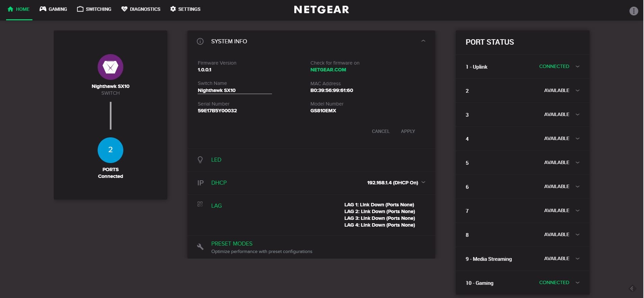Open the HOME tab
The width and height of the screenshot is (644, 298).
(x=19, y=9)
